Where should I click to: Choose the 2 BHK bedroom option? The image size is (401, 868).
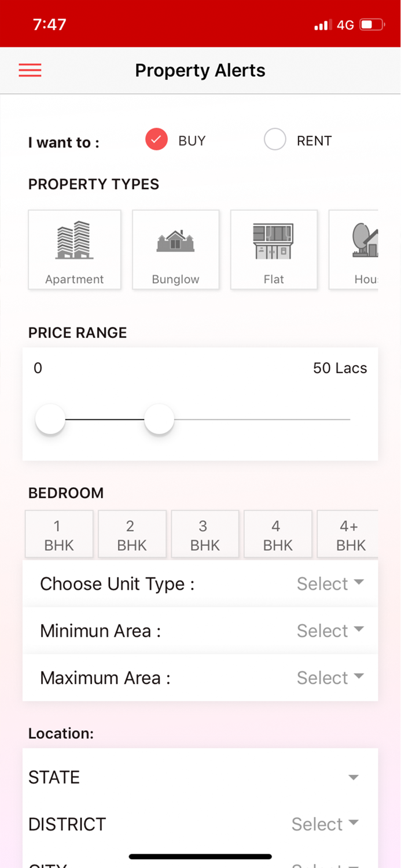pyautogui.click(x=131, y=534)
